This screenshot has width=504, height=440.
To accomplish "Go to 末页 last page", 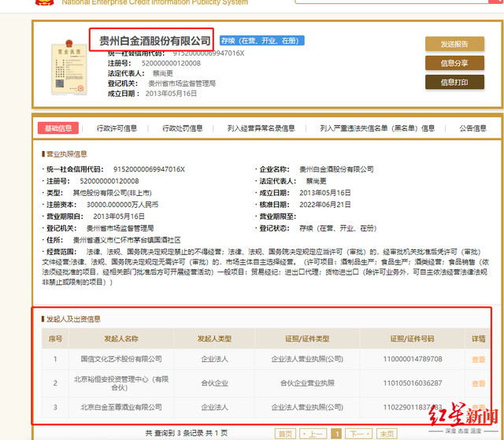I will click(387, 434).
